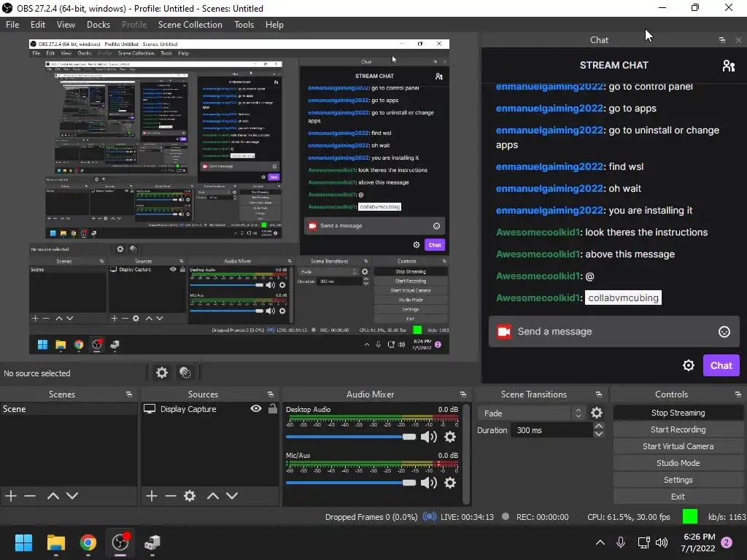Open Scene Collection menu
The width and height of the screenshot is (747, 560).
(x=190, y=25)
